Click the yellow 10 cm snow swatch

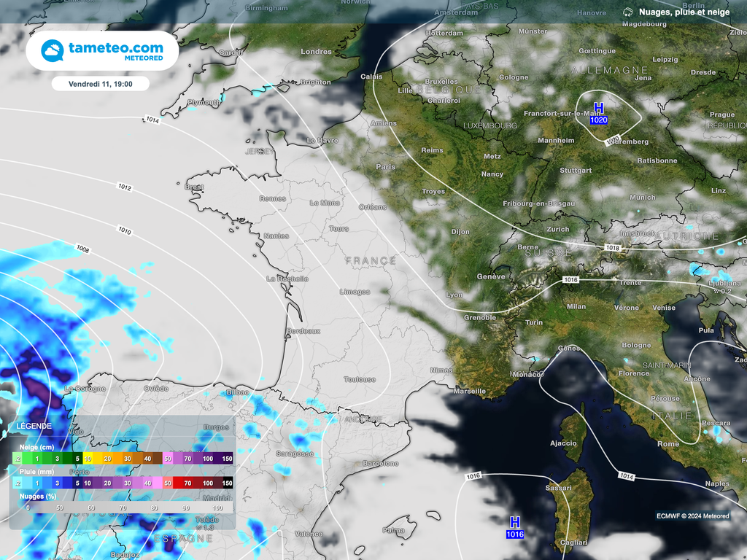(x=88, y=459)
